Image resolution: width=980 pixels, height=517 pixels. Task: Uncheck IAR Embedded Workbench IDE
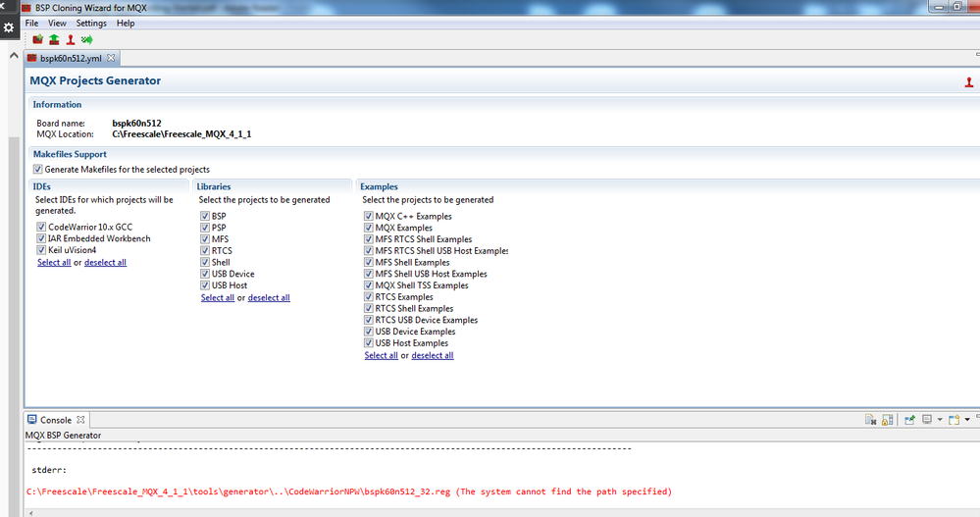(41, 238)
